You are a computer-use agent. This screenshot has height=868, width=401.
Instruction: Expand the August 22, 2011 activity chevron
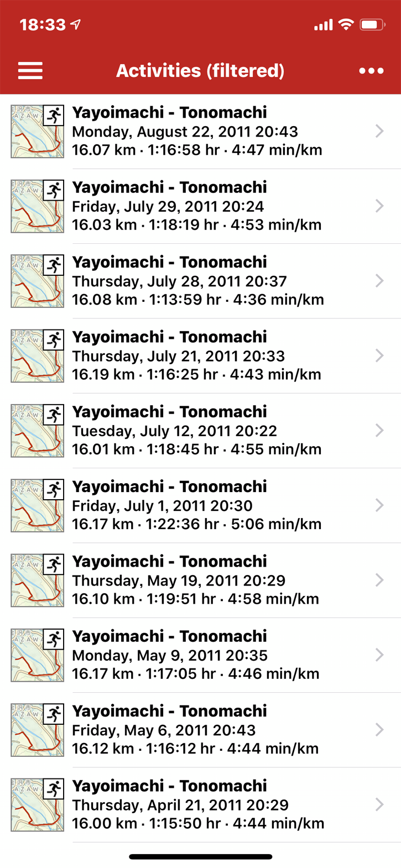379,131
